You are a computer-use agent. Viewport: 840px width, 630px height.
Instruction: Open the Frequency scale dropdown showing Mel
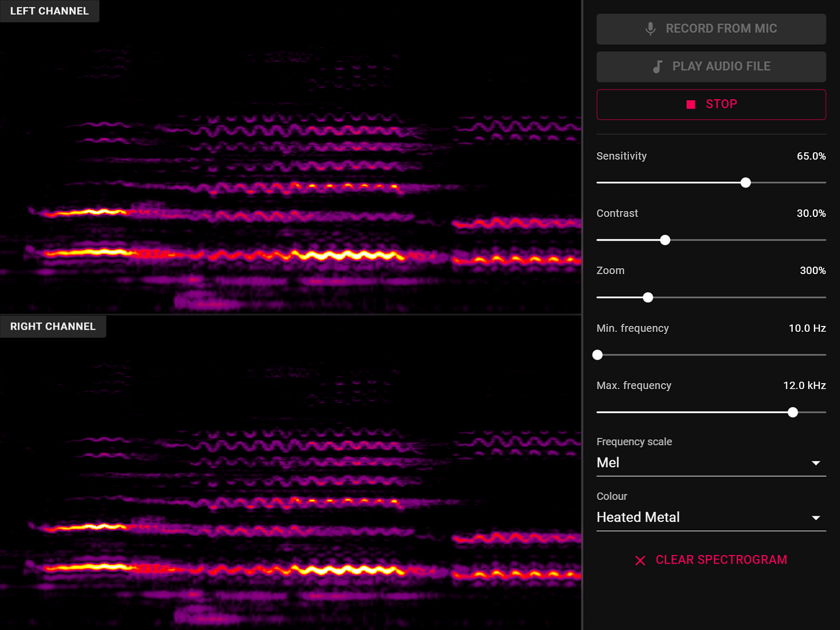tap(711, 462)
